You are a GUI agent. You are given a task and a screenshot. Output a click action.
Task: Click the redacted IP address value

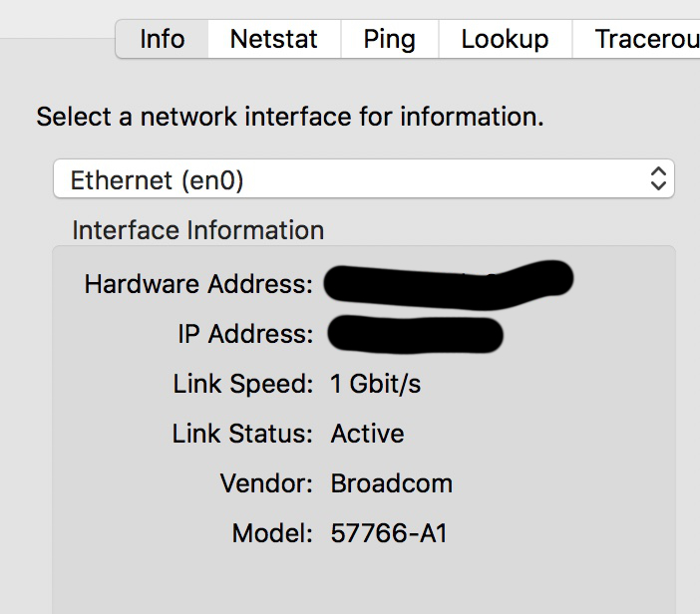click(415, 334)
